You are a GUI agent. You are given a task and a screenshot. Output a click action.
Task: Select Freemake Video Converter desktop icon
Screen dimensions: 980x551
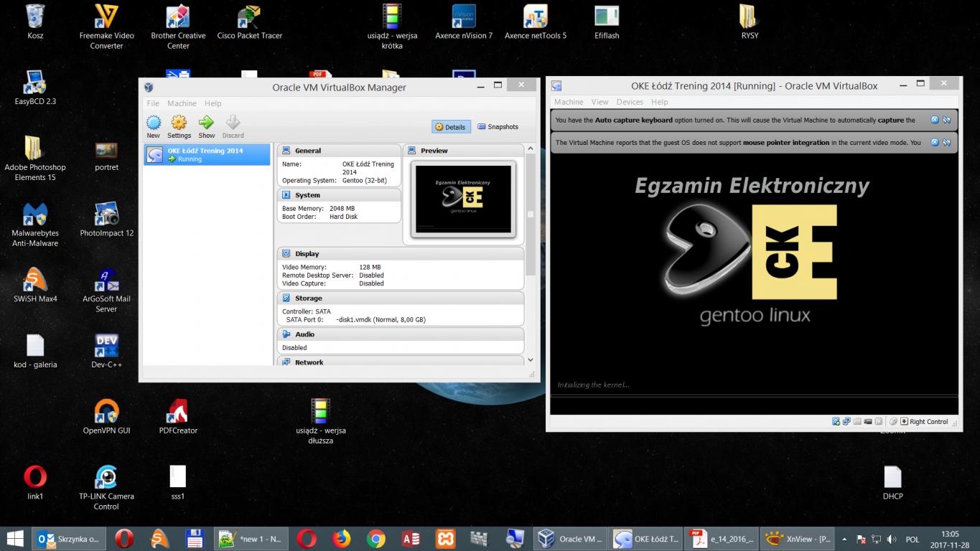pyautogui.click(x=106, y=27)
